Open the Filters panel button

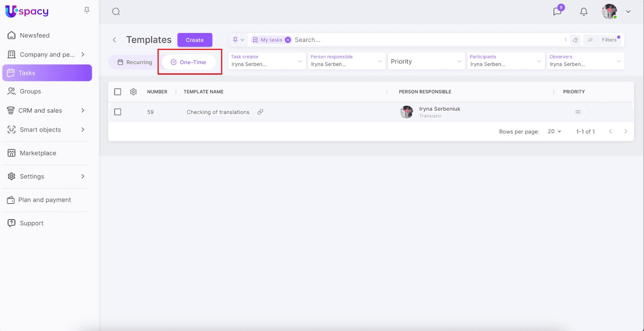coord(604,40)
